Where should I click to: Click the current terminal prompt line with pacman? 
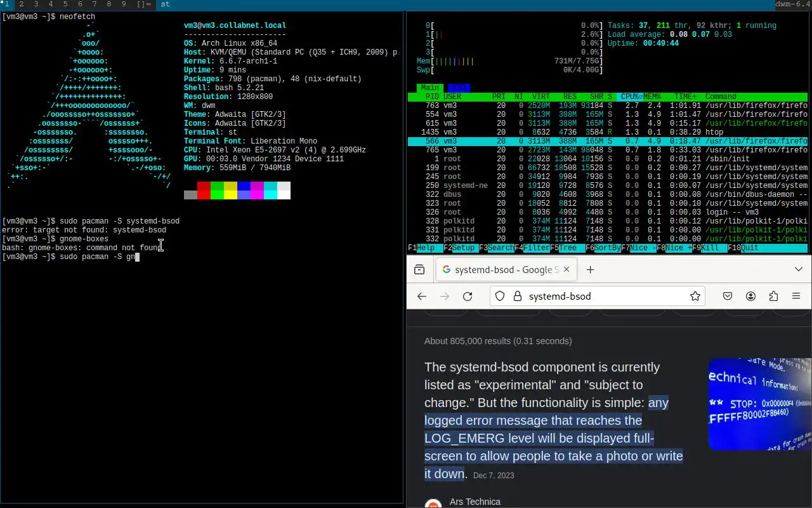[x=70, y=257]
